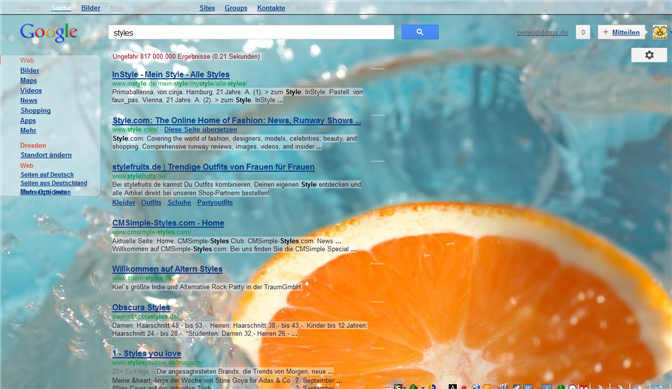Select Kontakte in the top bar
The width and height of the screenshot is (672, 389).
pos(271,8)
